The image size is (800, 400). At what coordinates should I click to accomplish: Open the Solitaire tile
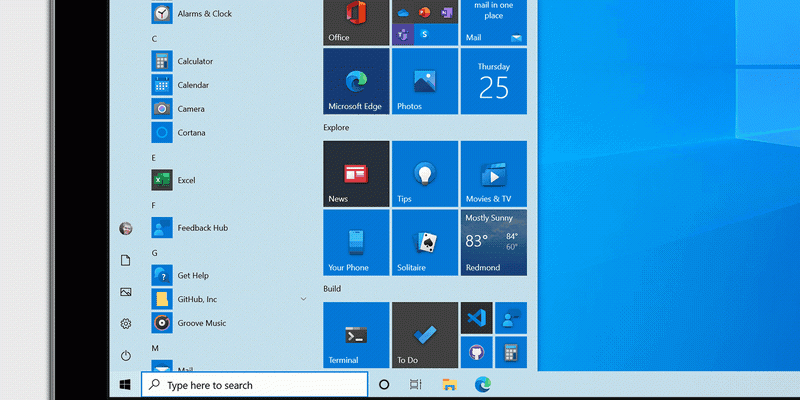point(424,242)
